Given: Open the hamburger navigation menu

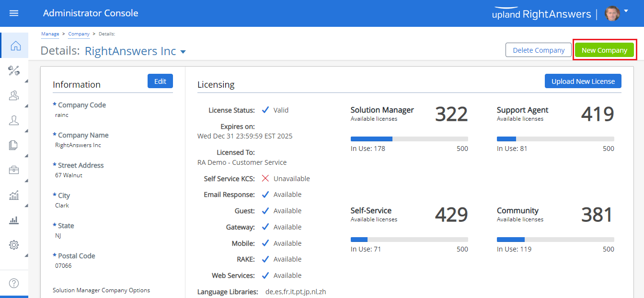Looking at the screenshot, I should click(14, 13).
